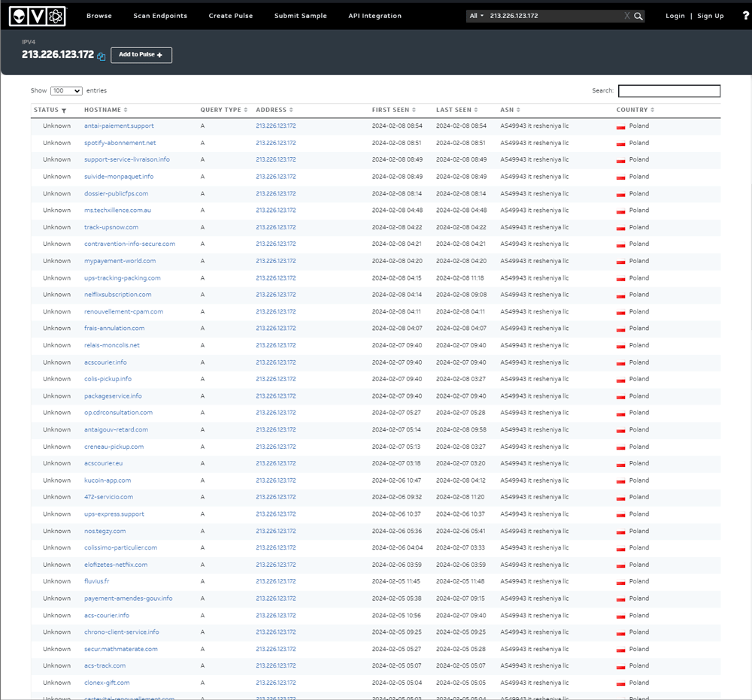The height and width of the screenshot is (700, 752).
Task: Select last seen '2024-02-08 11:20' cell
Action: (x=460, y=497)
